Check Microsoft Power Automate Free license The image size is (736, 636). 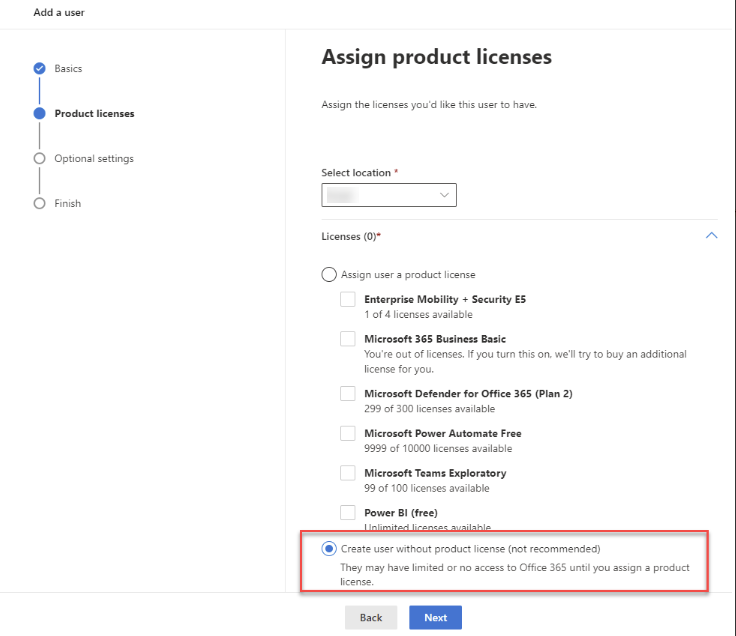(x=348, y=433)
